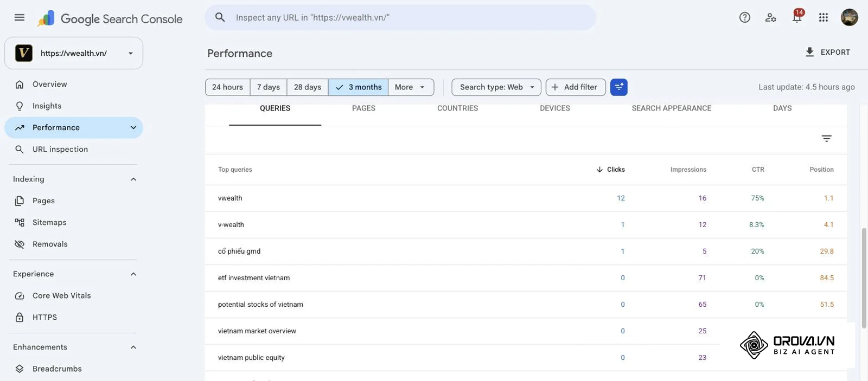Select the 24 hours date range
868x381 pixels.
228,87
